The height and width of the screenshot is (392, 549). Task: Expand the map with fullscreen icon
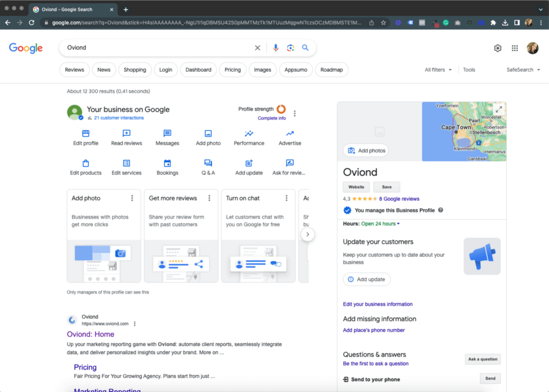click(x=499, y=109)
